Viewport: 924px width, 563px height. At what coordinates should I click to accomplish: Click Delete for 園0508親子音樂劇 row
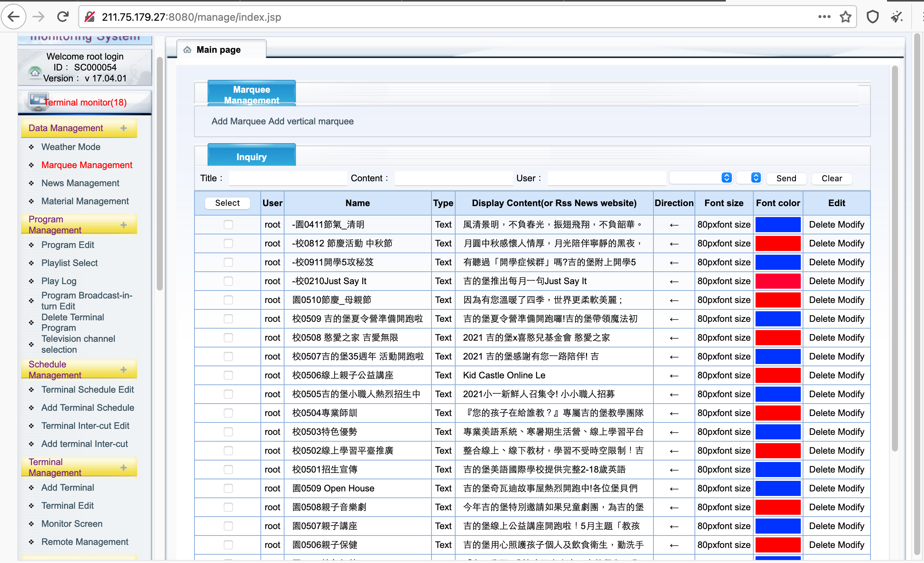[x=822, y=507]
